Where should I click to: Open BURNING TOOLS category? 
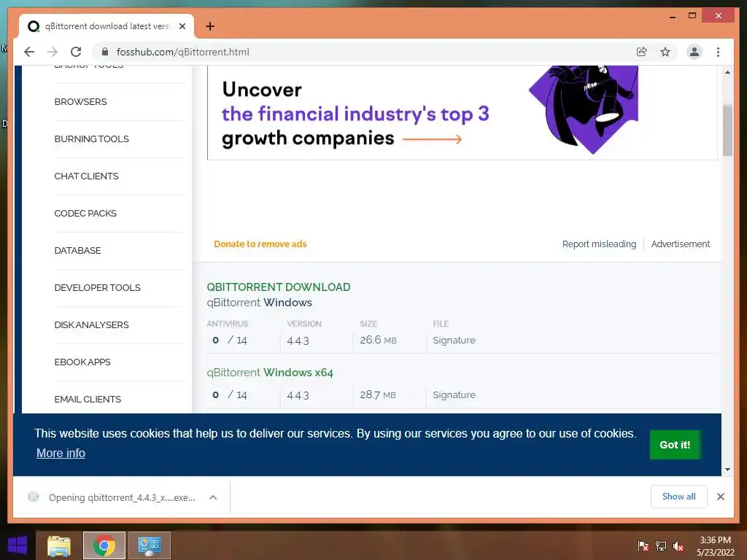[91, 139]
